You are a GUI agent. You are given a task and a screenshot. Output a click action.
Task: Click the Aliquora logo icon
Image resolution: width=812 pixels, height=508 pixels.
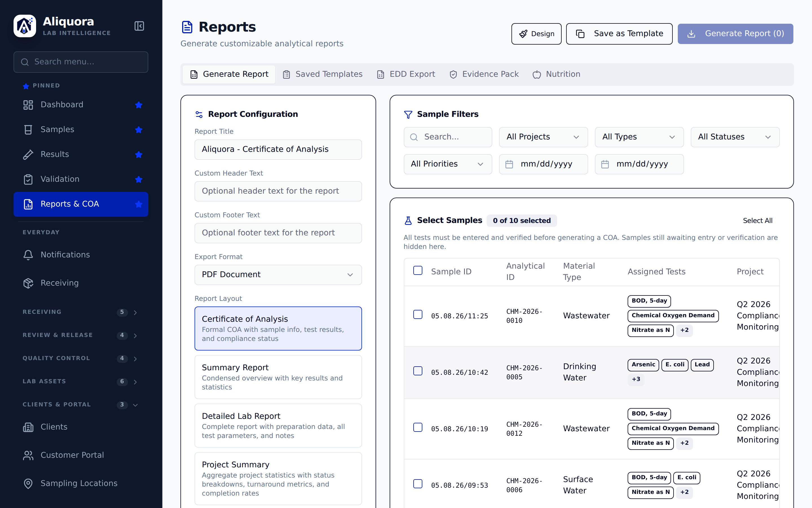(25, 26)
